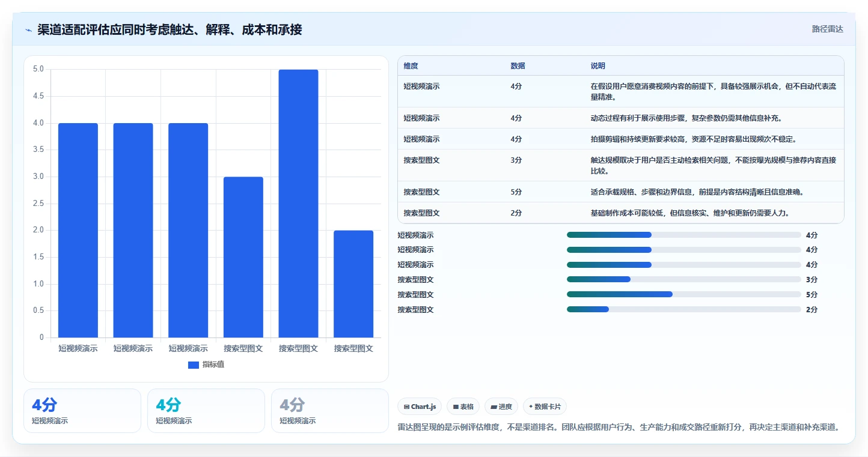The width and height of the screenshot is (868, 457).
Task: Click the description starting 适合承载规格
Action: pyautogui.click(x=697, y=192)
